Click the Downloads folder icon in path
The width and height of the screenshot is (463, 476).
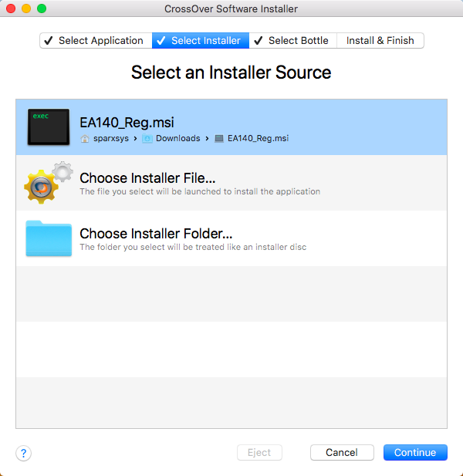click(147, 139)
